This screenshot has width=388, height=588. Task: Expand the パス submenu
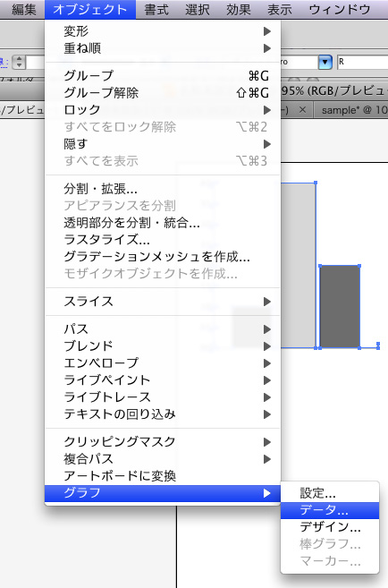click(x=163, y=328)
